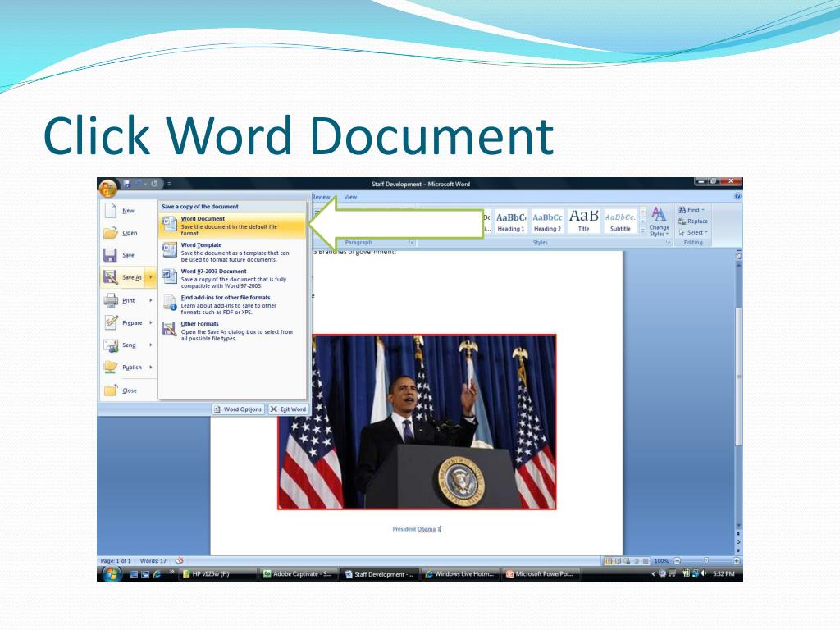Apply the Title style

click(583, 221)
